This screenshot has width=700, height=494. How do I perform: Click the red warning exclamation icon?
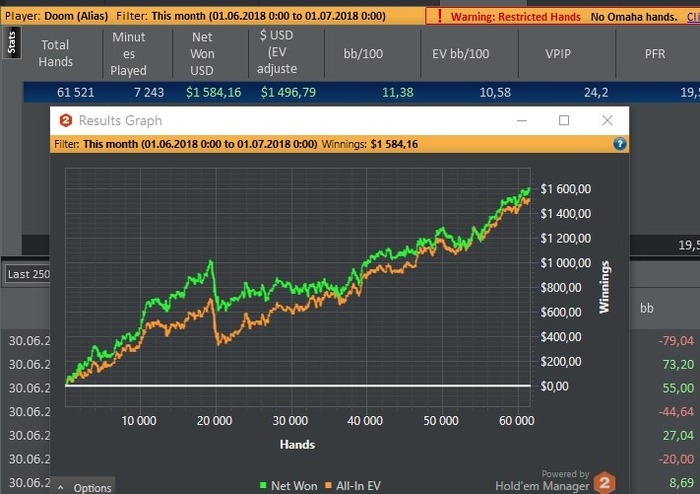click(440, 16)
